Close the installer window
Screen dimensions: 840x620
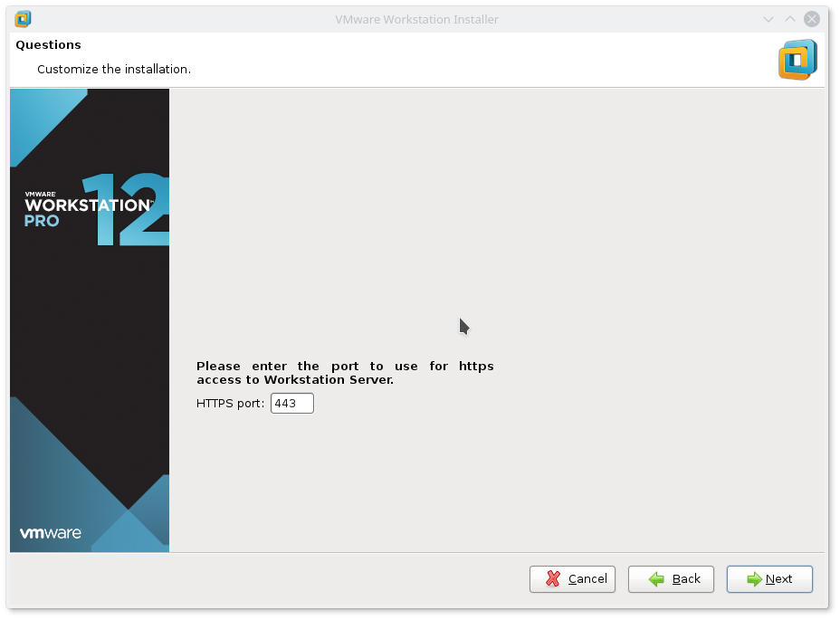point(812,19)
